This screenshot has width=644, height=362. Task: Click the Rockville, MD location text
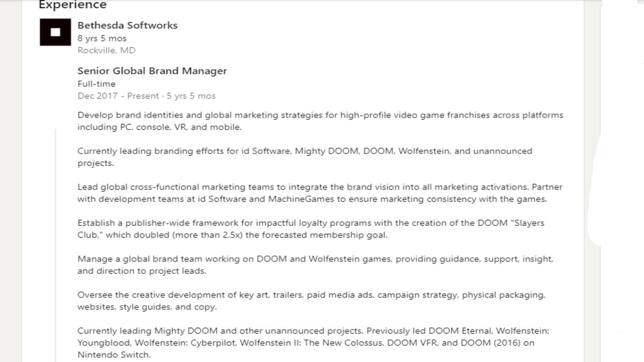[106, 50]
